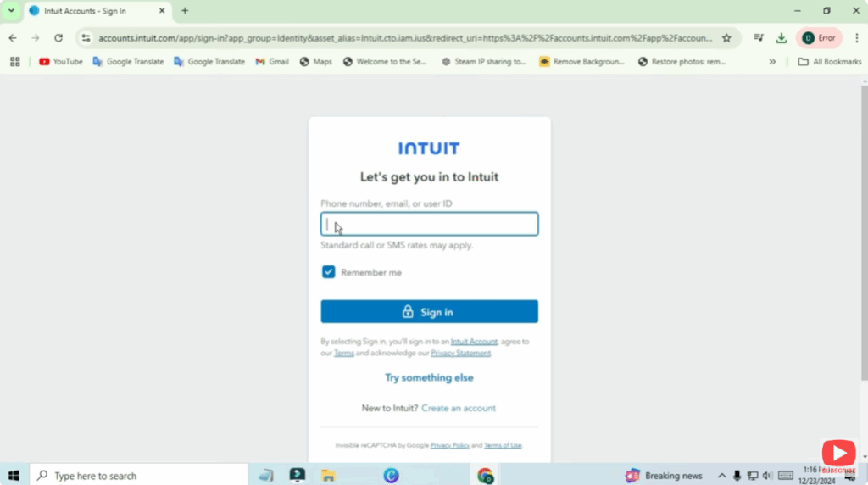The height and width of the screenshot is (485, 868).
Task: Open the Intuit Account link
Action: [x=474, y=342]
